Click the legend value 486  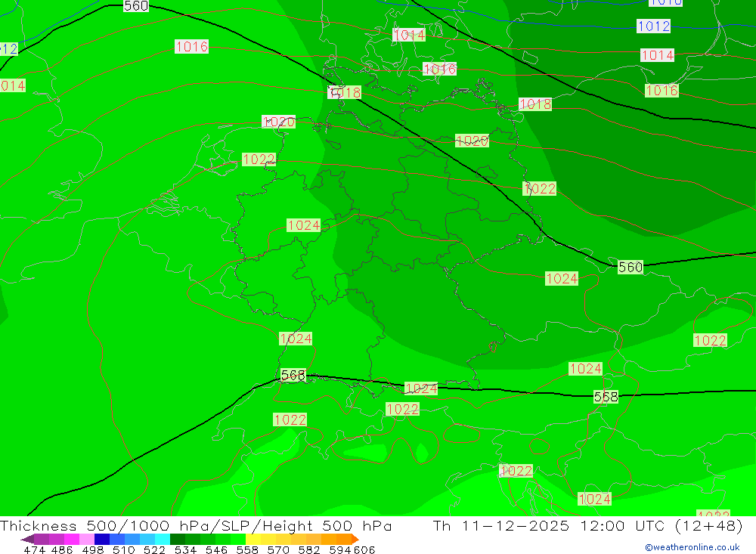click(62, 549)
